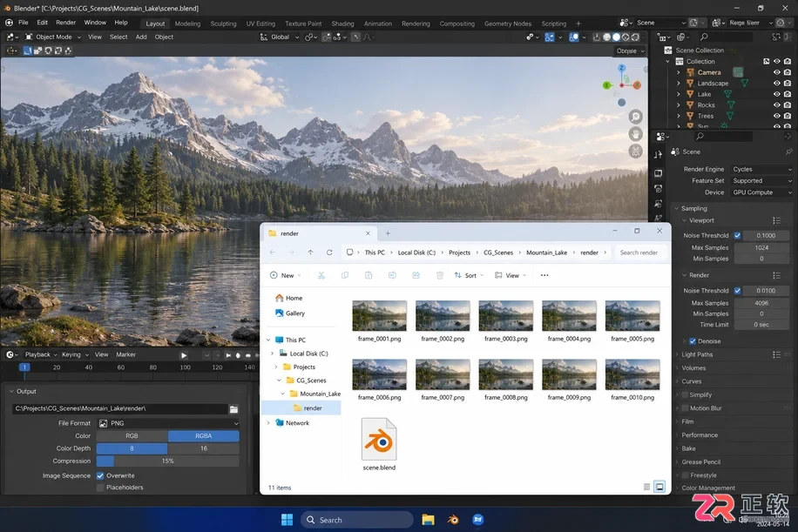Open the File menu in Blender
This screenshot has height=532, width=798.
24,23
